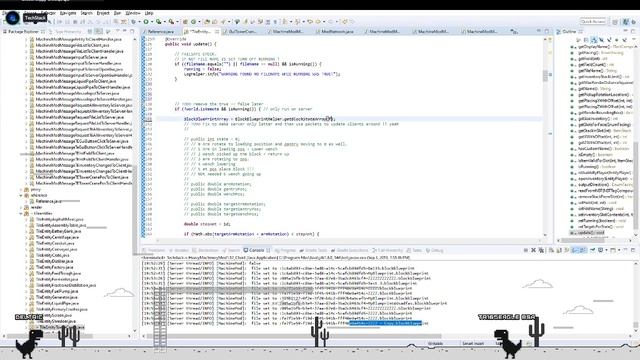The image size is (640, 360).
Task: Open the Gradle Tasks tab
Action: point(314,250)
